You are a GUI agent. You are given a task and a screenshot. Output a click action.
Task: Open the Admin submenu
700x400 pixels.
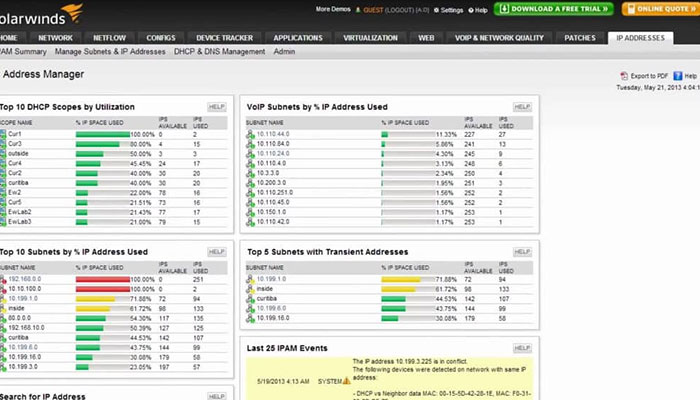coord(284,52)
